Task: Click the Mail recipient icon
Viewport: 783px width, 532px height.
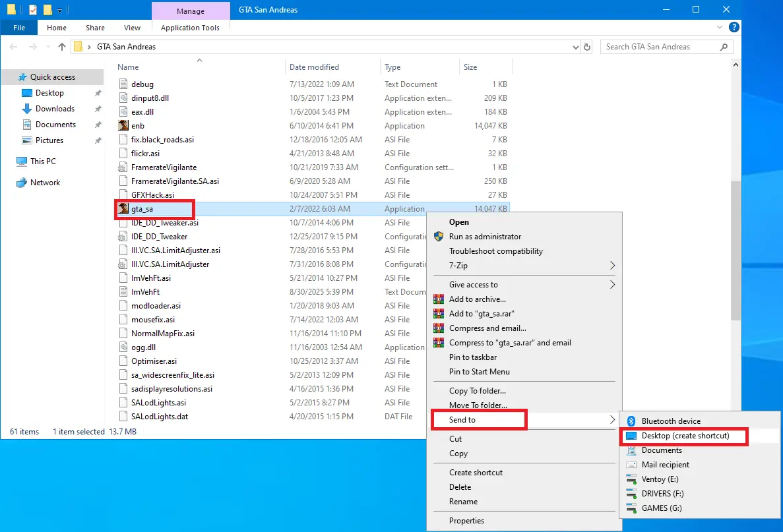Action: point(631,465)
